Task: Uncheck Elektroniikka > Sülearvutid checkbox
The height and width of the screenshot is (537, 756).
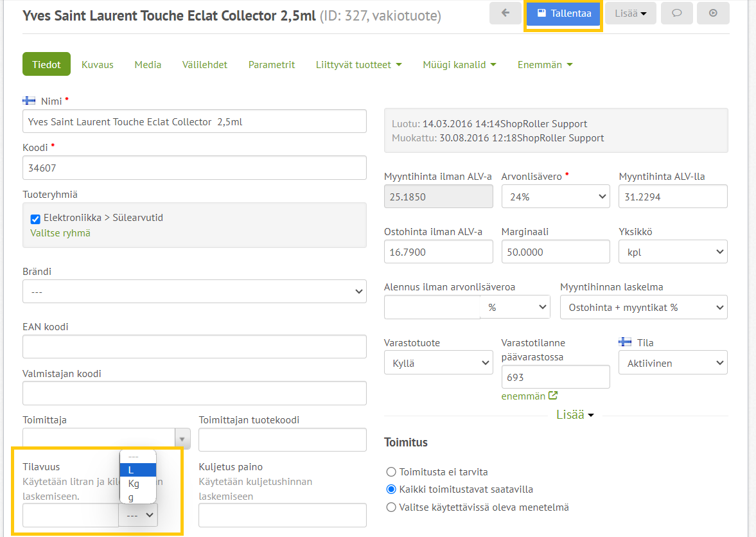Action: click(35, 219)
